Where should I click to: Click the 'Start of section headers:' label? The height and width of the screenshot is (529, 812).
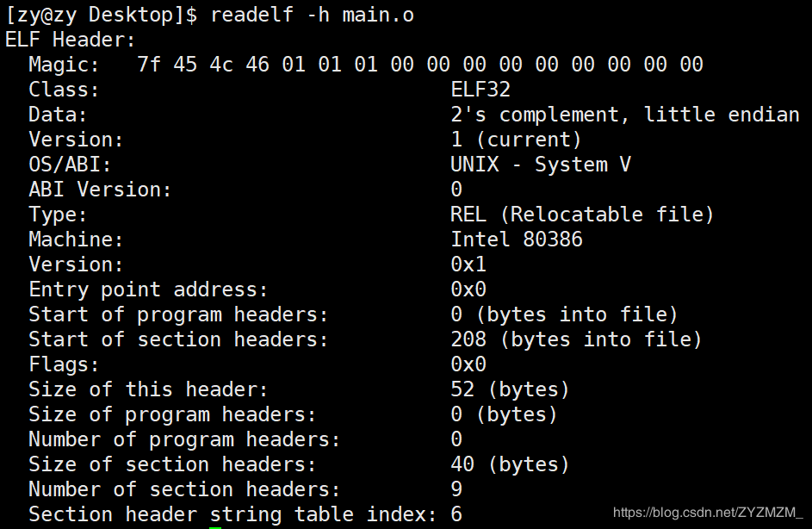(178, 339)
